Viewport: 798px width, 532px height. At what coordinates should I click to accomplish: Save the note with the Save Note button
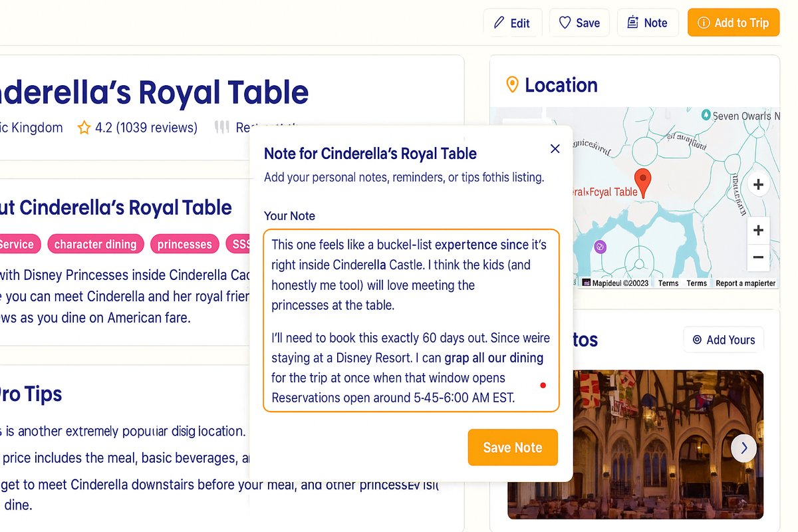513,448
